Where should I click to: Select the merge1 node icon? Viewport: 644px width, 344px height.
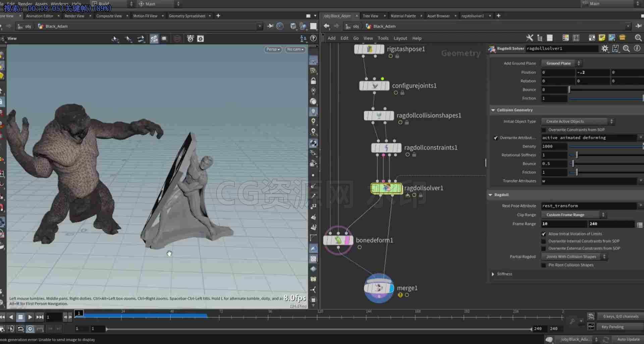[x=379, y=288]
